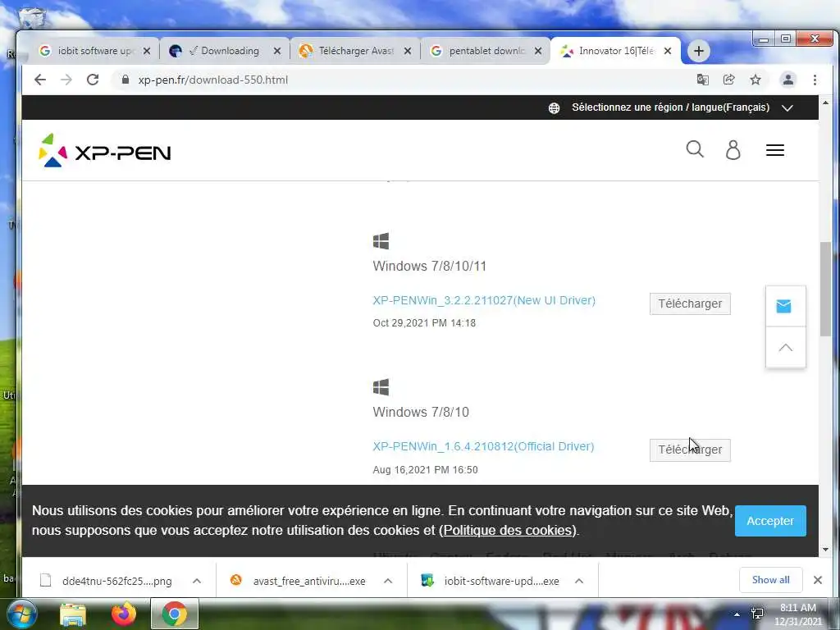Viewport: 840px width, 630px height.
Task: Click the globe region icon
Action: (554, 108)
